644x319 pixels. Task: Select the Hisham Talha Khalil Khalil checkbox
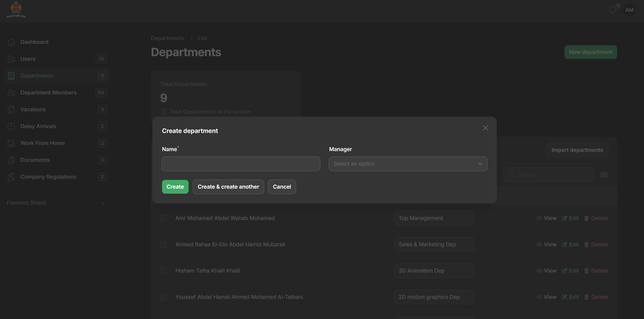[163, 271]
